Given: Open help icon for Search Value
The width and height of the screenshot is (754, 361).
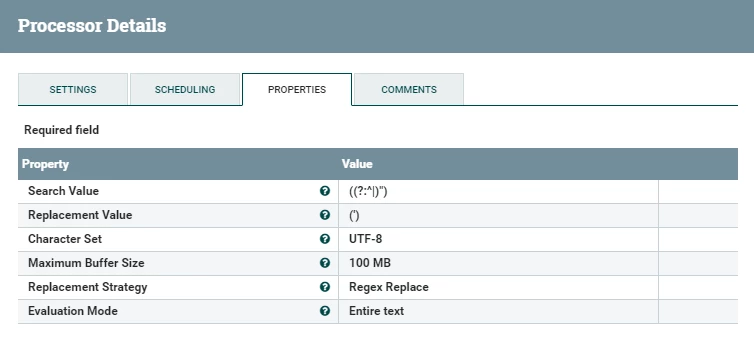Looking at the screenshot, I should [x=325, y=191].
